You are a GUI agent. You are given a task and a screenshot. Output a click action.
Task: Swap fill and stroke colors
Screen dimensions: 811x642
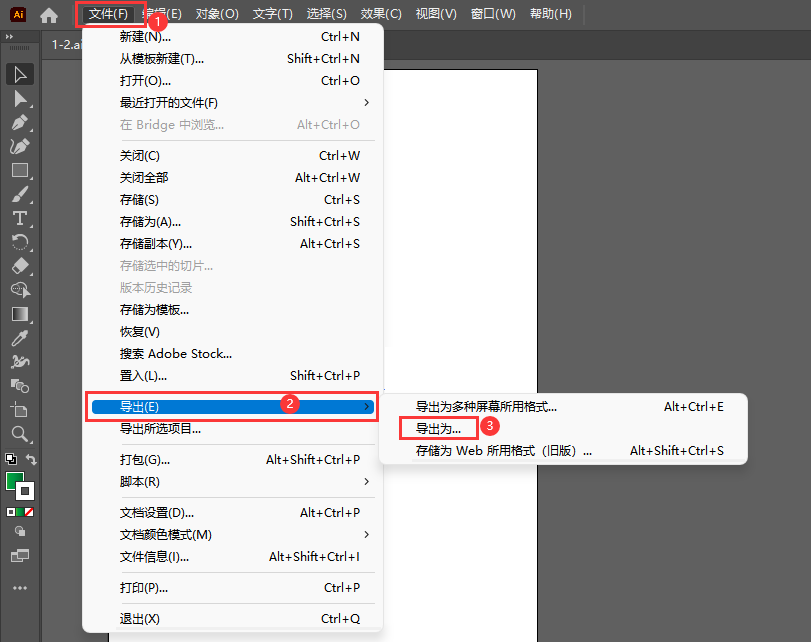coord(32,459)
